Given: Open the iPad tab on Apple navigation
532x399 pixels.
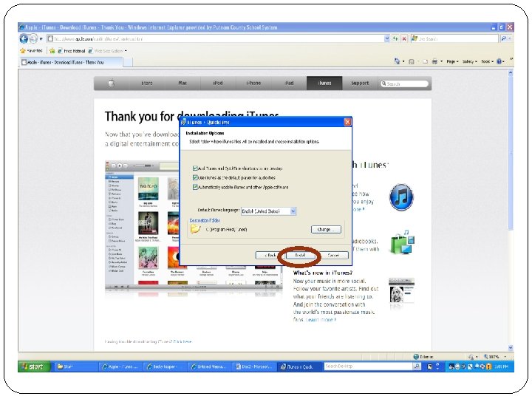Looking at the screenshot, I should (x=289, y=83).
